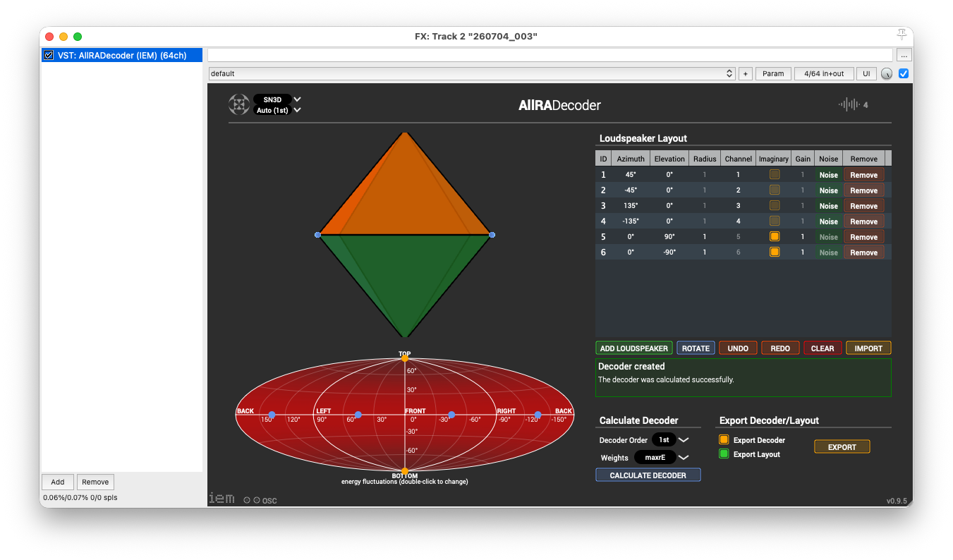Open the SN3D normalization dropdown

click(277, 99)
